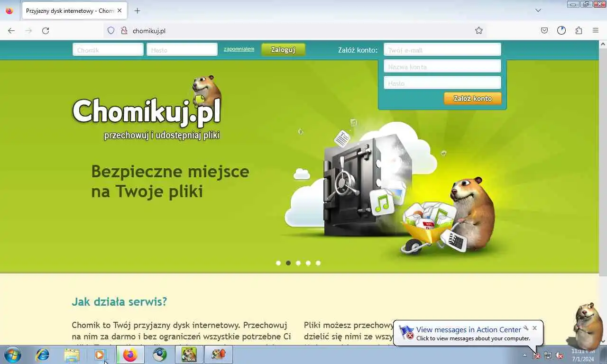
Task: Click the Show desktop strip
Action: click(603, 355)
